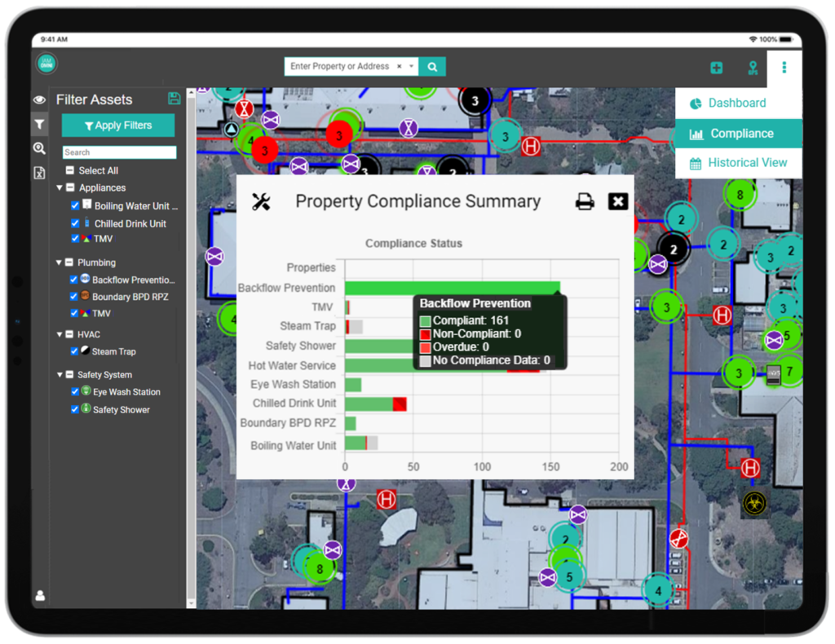
Task: Collapse the Appliances tree group
Action: [x=60, y=187]
